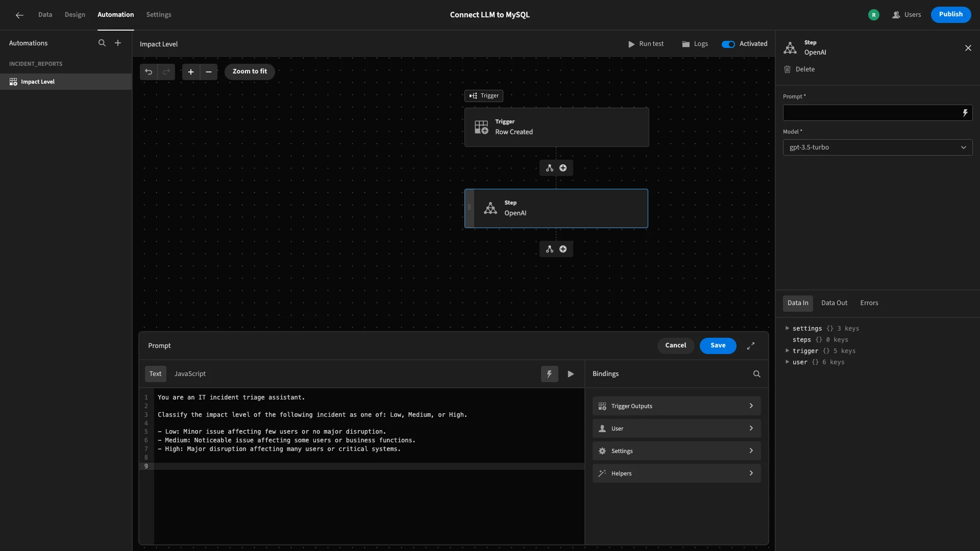Expand the trigger keys node
Viewport: 980px width, 551px height.
click(x=787, y=350)
